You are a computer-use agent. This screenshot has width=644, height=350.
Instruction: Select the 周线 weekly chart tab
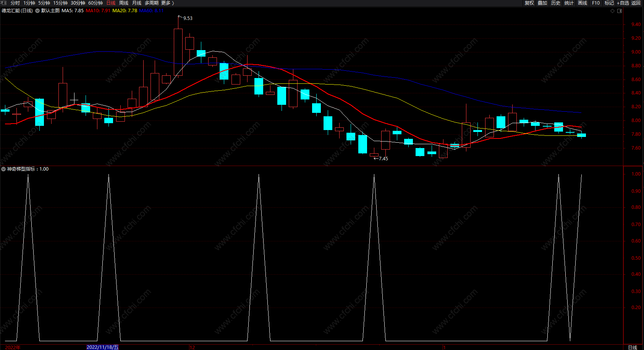click(x=124, y=3)
